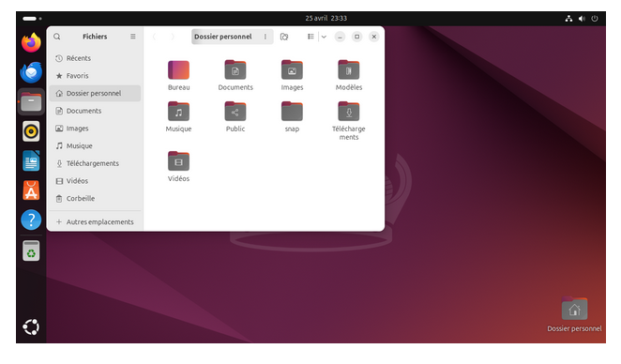
Task: Expand the view options dropdown arrow
Action: click(324, 37)
